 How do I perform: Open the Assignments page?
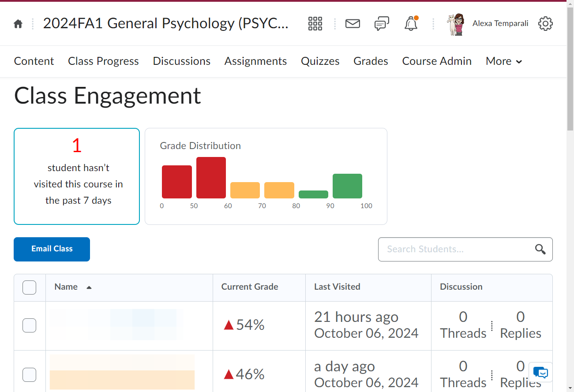[255, 61]
